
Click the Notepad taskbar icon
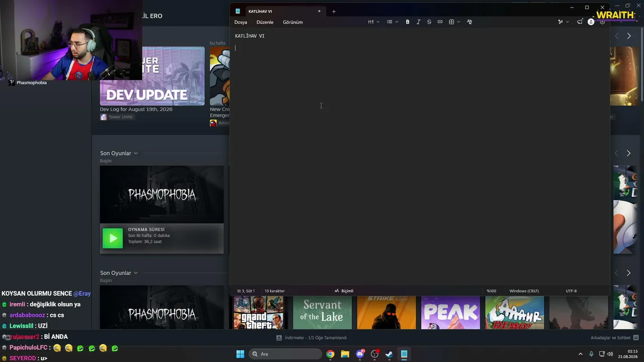click(x=404, y=354)
